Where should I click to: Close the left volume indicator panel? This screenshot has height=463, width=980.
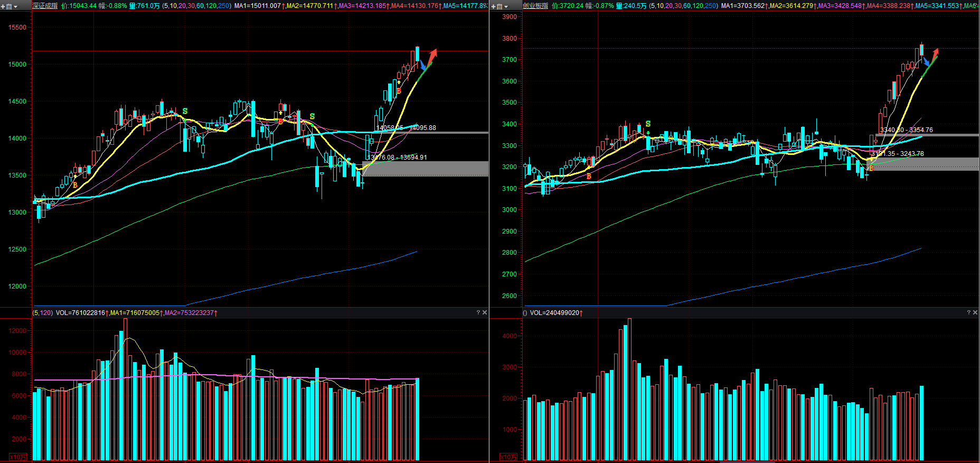(485, 313)
